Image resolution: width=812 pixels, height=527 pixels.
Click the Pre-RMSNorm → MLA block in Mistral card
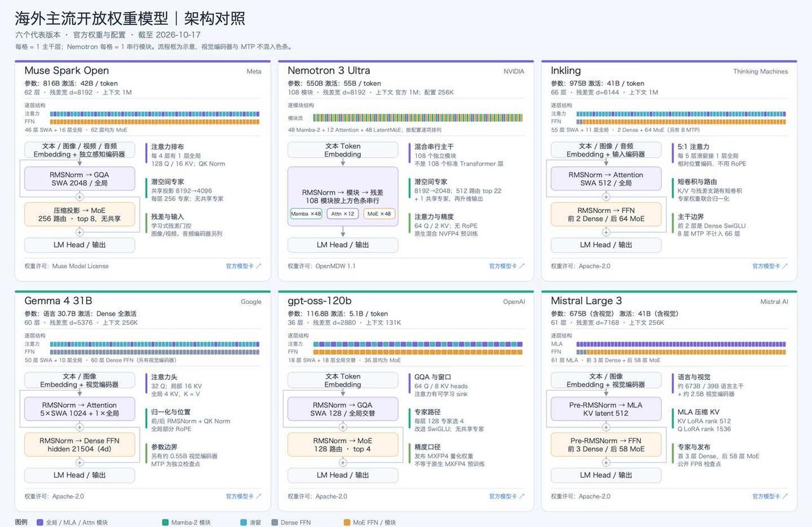606,409
